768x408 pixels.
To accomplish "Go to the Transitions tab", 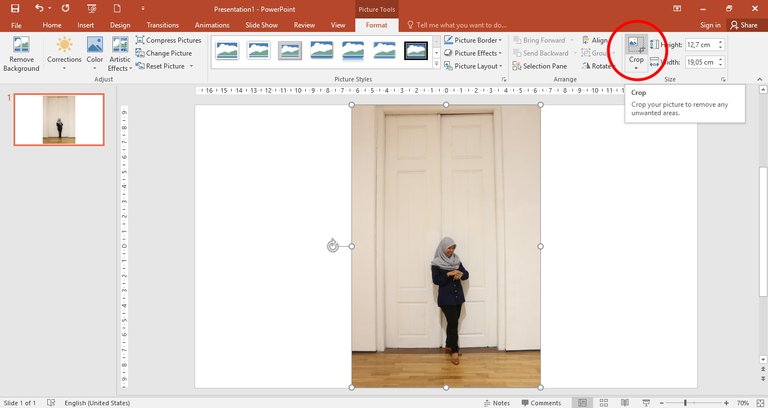I will point(163,25).
